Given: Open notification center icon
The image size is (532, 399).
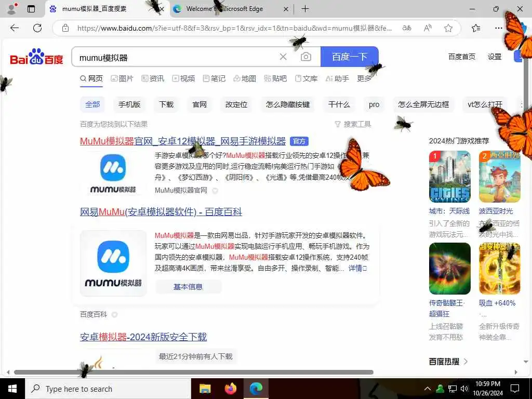Looking at the screenshot, I should pos(515,389).
